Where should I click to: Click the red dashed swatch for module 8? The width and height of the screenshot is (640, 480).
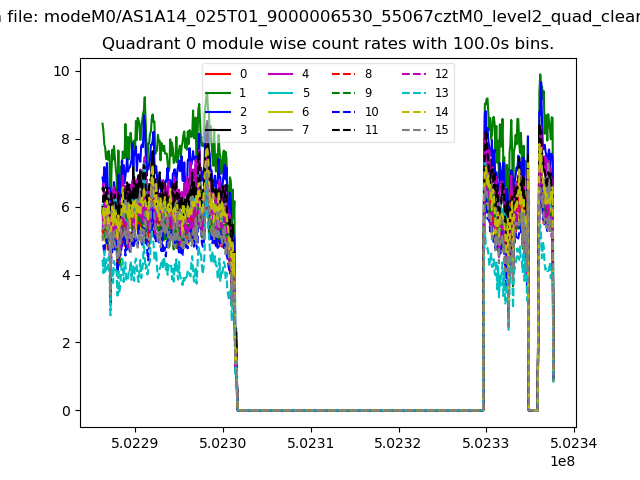(x=343, y=75)
